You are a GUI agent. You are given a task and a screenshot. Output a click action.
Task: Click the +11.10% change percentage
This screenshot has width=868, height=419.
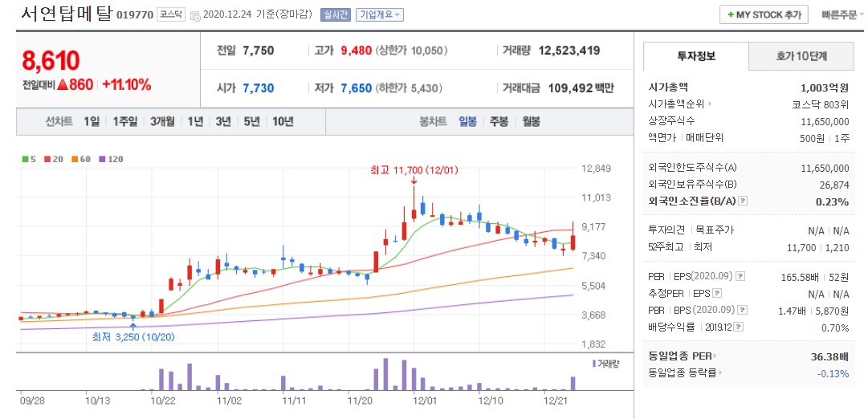point(126,85)
